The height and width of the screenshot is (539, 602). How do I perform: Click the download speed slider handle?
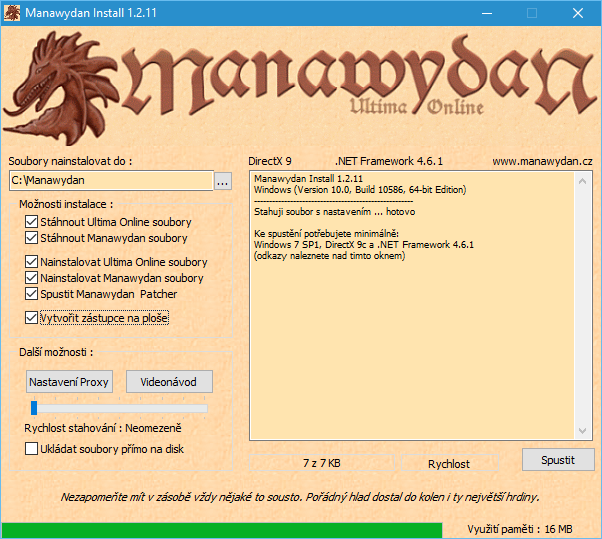[x=34, y=408]
